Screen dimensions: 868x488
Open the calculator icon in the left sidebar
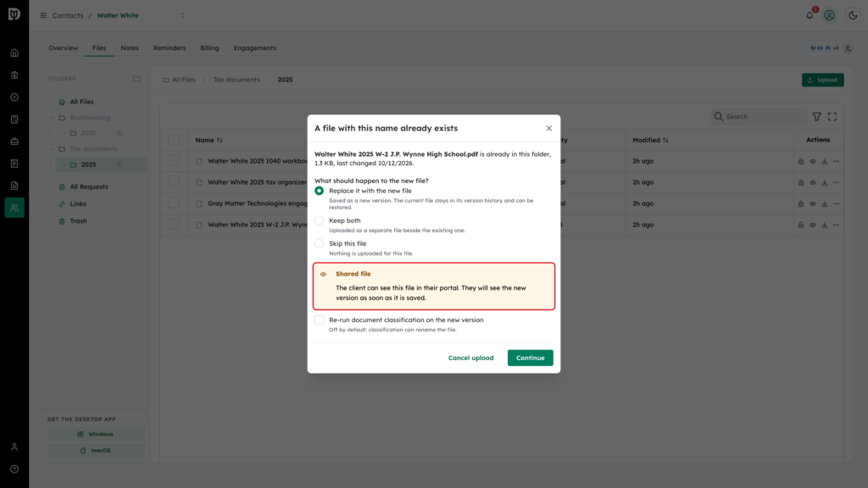point(14,119)
